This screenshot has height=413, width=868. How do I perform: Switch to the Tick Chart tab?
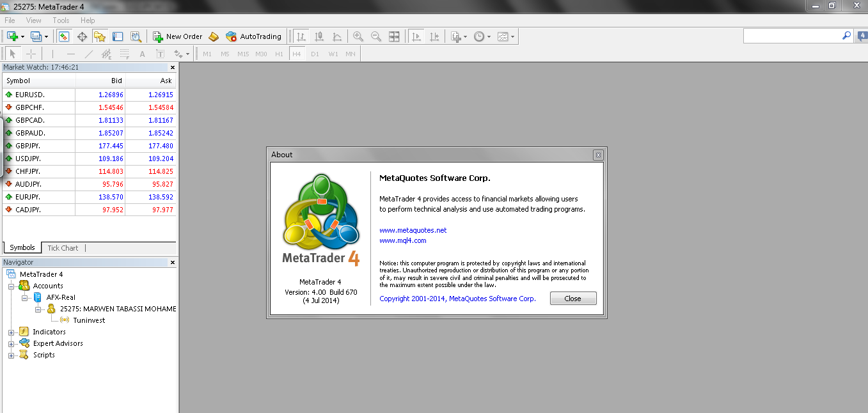[63, 248]
